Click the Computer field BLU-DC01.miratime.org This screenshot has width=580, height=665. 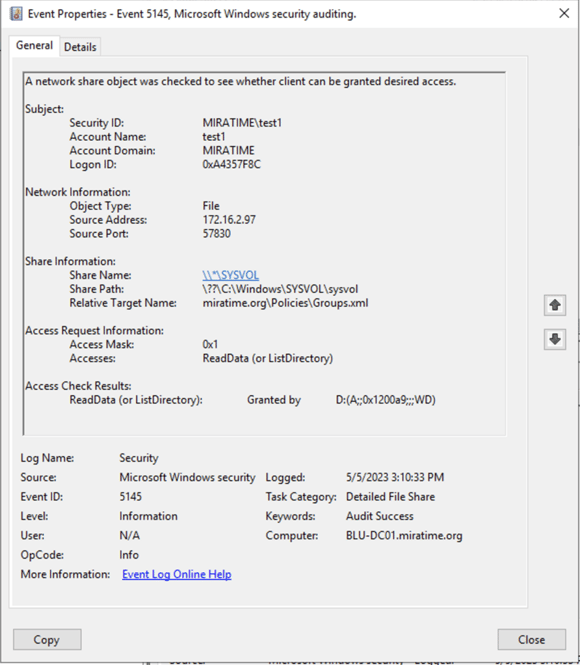tap(404, 535)
